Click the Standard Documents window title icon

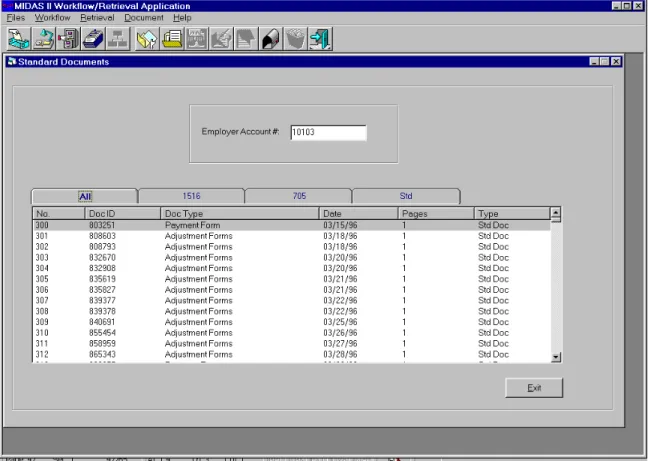(12, 62)
